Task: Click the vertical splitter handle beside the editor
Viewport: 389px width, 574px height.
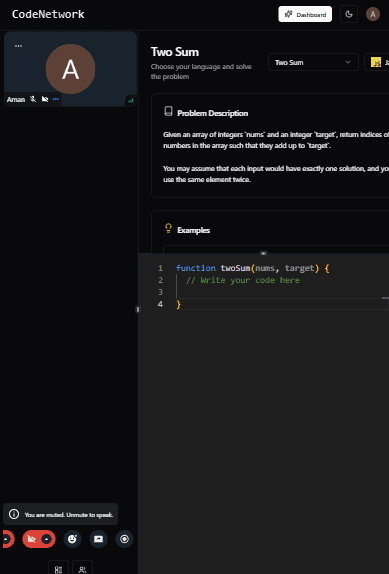Action: [138, 309]
